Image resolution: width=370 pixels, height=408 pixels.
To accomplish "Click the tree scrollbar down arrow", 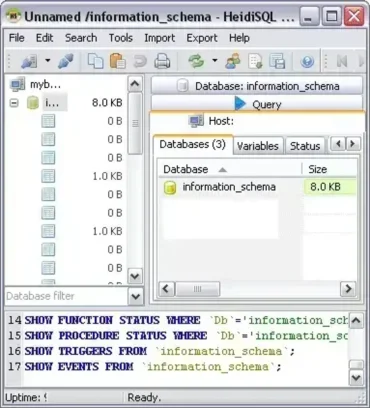I will click(x=135, y=276).
